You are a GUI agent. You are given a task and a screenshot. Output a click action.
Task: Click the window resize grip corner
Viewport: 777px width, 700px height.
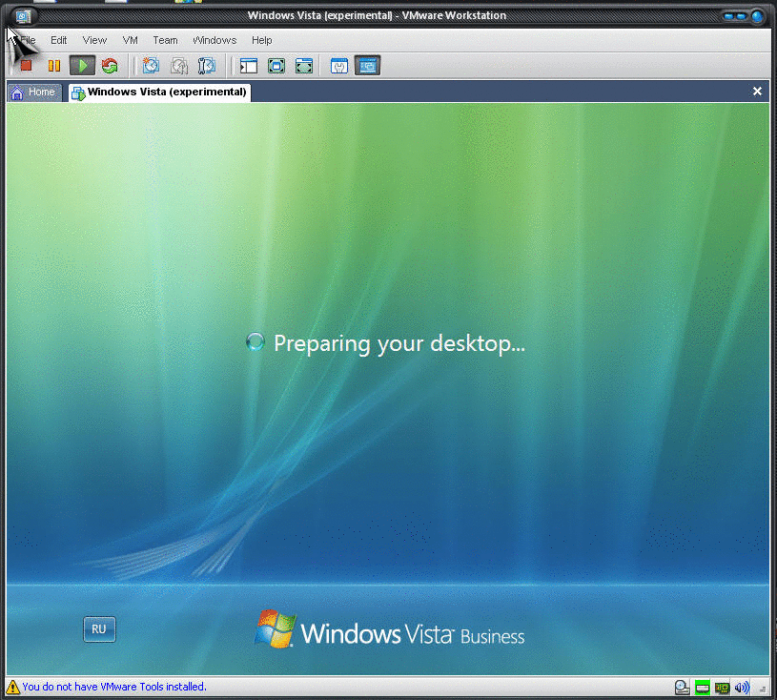[763, 689]
